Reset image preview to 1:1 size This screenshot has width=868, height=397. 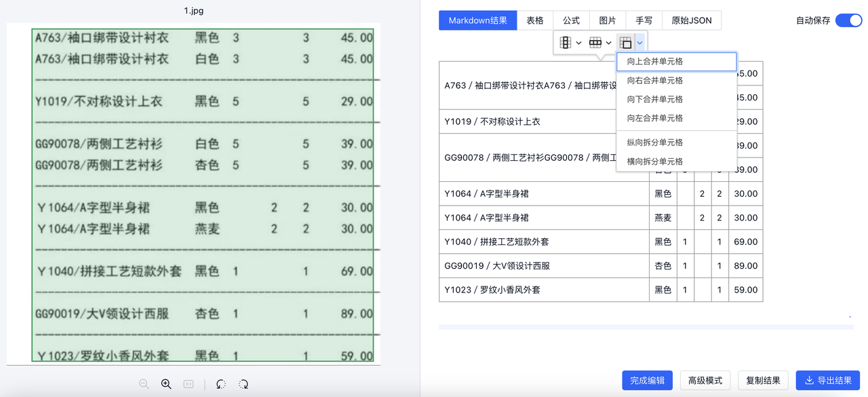pyautogui.click(x=189, y=384)
